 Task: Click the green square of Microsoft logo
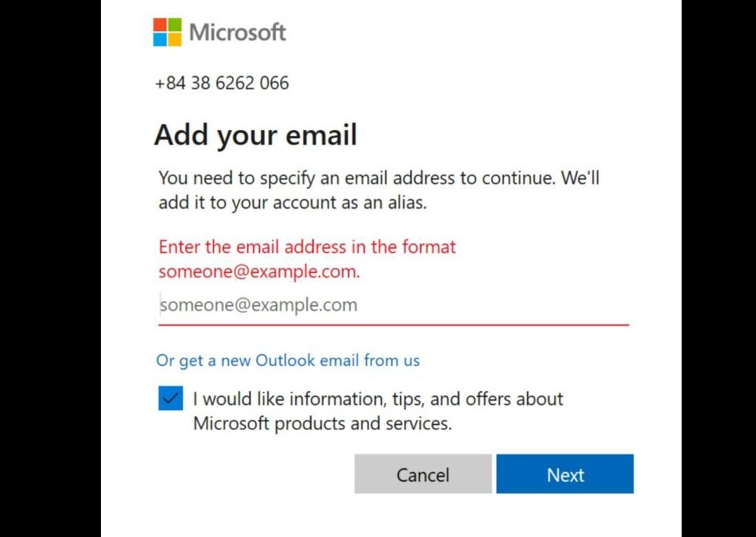pos(174,25)
